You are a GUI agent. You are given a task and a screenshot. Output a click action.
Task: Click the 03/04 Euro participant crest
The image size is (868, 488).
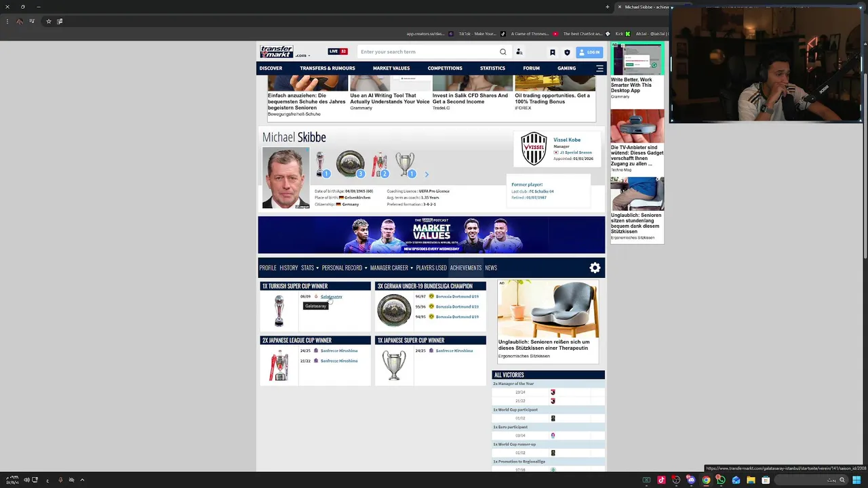(x=553, y=436)
